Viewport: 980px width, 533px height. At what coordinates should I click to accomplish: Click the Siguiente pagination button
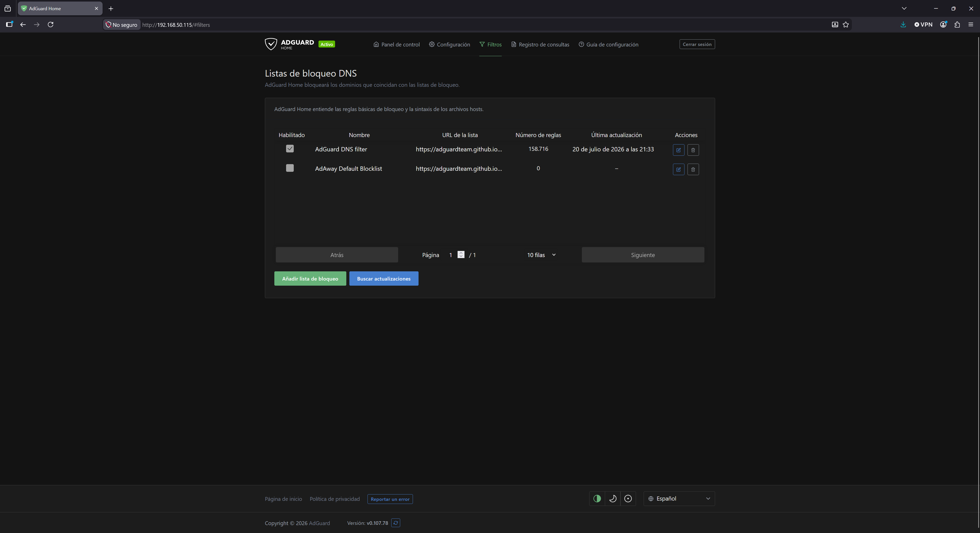643,255
